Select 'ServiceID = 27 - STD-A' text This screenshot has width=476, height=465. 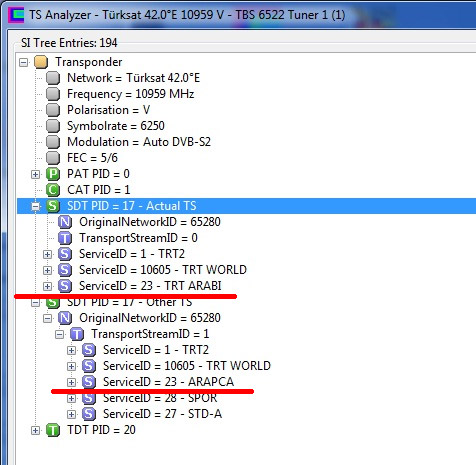(162, 414)
